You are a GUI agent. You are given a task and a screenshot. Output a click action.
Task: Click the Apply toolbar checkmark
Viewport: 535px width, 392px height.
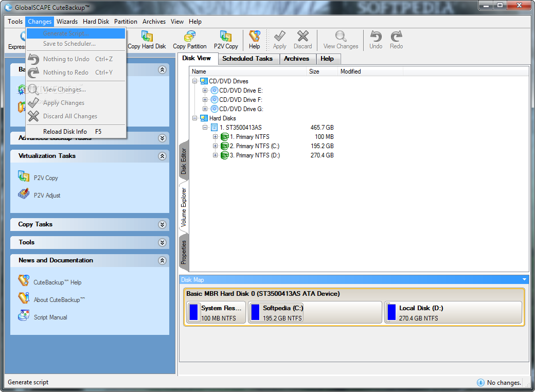coord(280,36)
